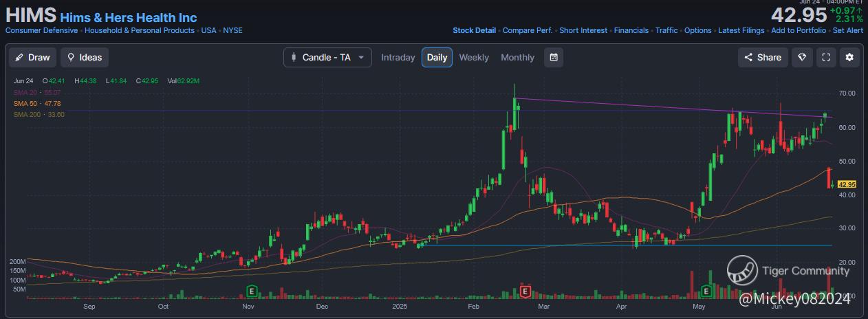868x319 pixels.
Task: Select the Daily timeframe tab
Action: coord(437,58)
